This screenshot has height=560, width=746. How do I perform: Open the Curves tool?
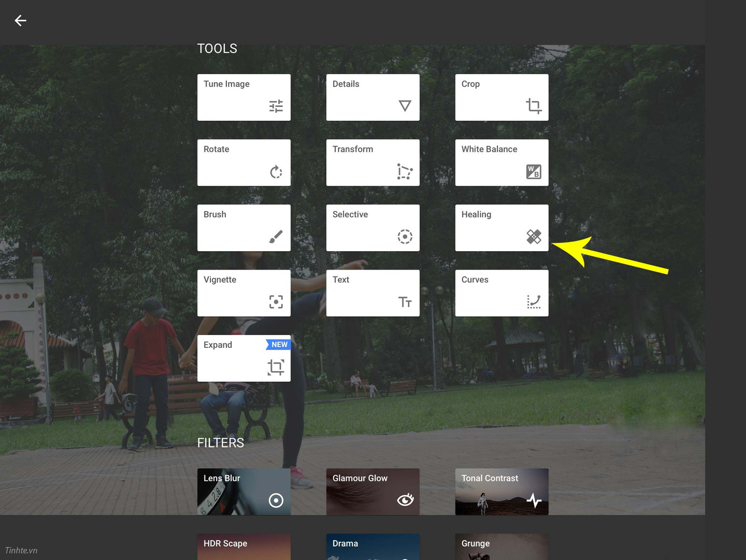pos(501,293)
